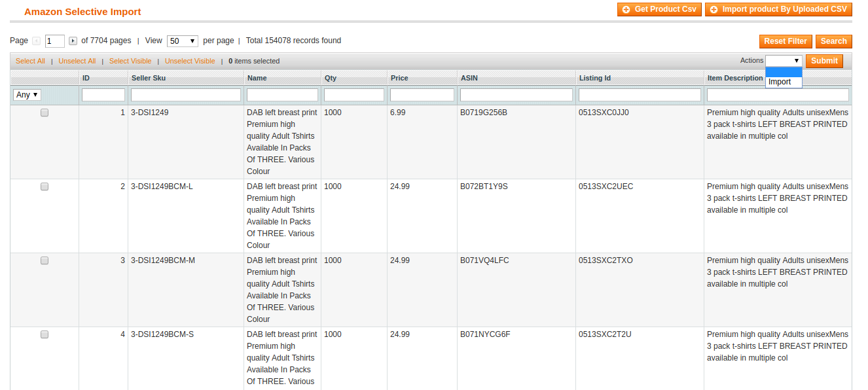Image resolution: width=868 pixels, height=390 pixels.
Task: Click Get Product Csv button
Action: [659, 10]
